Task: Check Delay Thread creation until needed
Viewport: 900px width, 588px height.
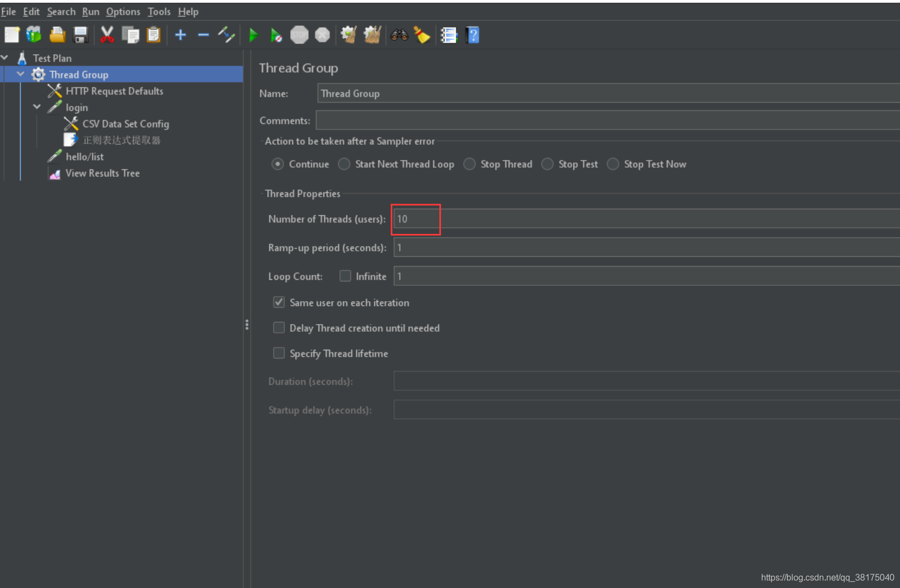Action: coord(279,327)
